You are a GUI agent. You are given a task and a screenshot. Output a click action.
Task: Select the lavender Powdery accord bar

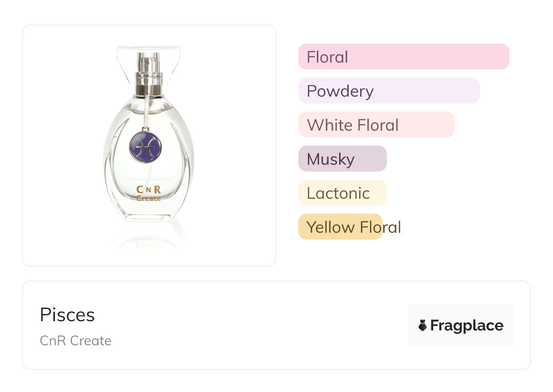tap(389, 91)
